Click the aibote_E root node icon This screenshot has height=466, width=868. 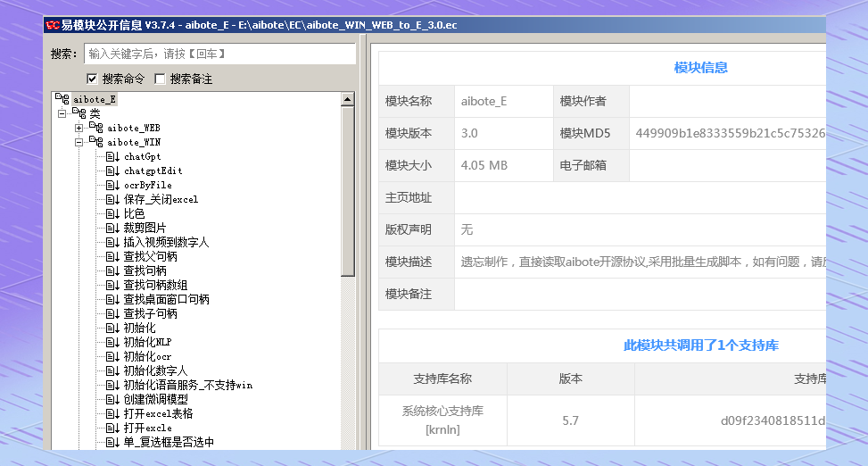(62, 98)
